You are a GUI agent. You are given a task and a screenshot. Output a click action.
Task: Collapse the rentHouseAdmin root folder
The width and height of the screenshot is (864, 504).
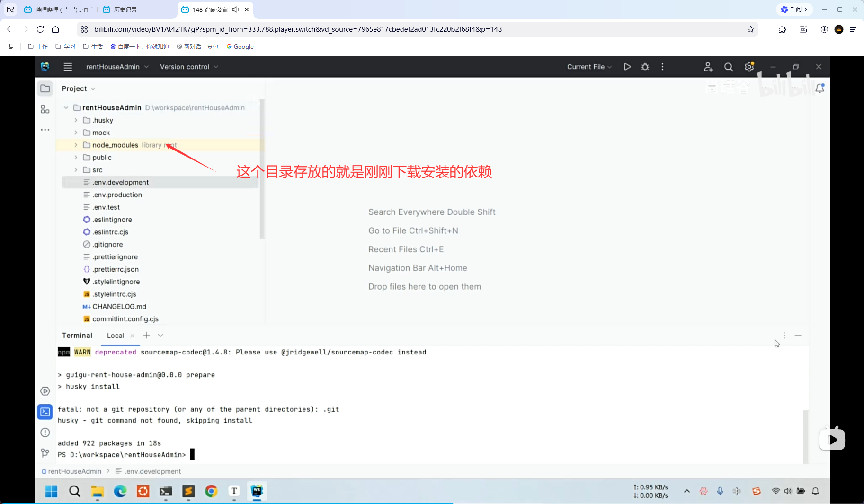point(66,108)
